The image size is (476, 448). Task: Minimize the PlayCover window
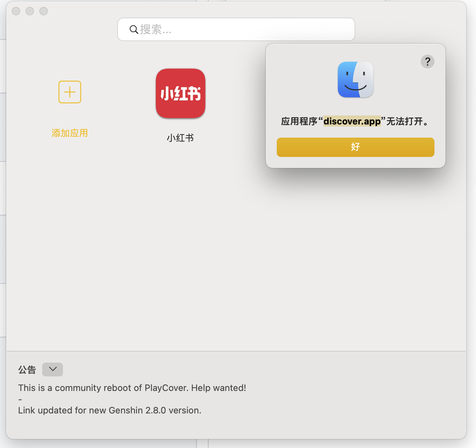tap(30, 11)
